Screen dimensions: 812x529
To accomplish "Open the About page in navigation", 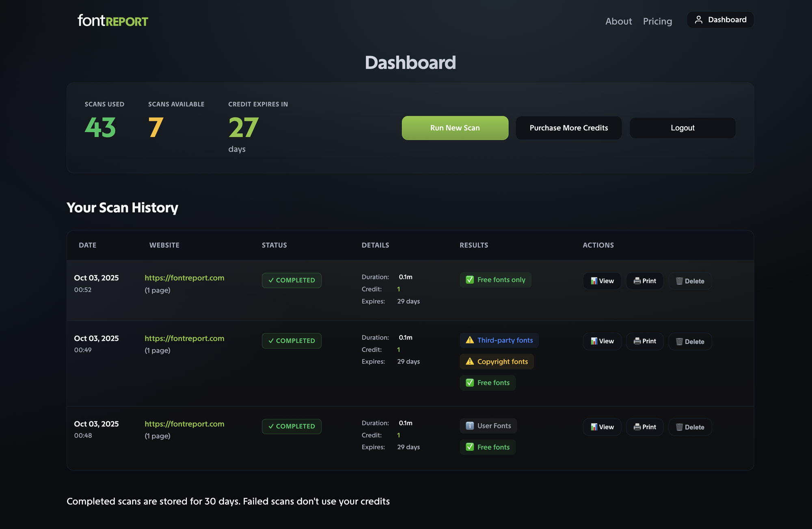I will pyautogui.click(x=618, y=21).
